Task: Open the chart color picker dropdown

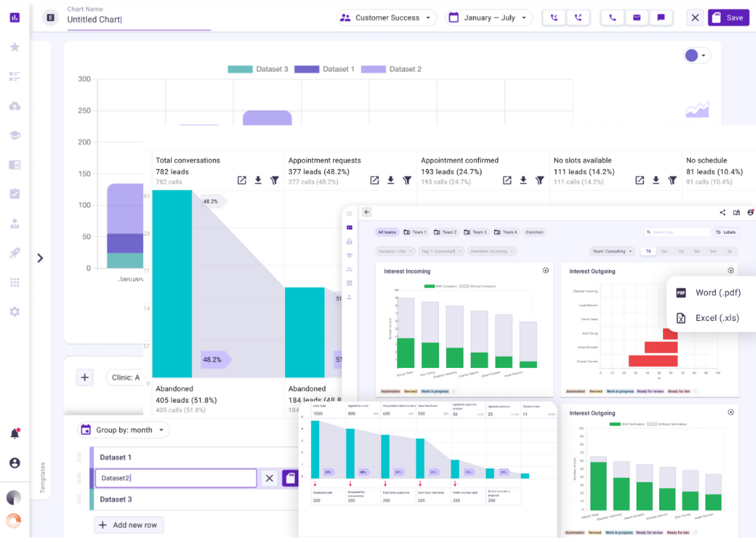Action: click(x=696, y=56)
